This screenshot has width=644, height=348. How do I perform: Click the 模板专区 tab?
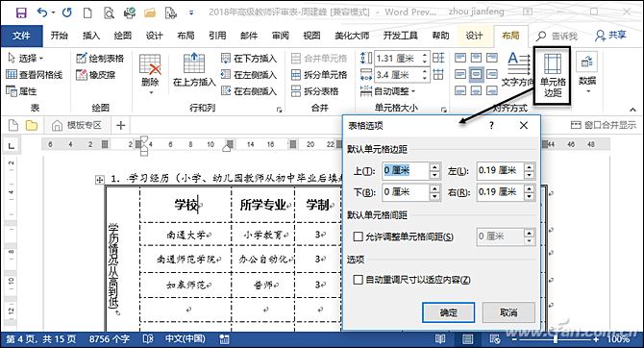tap(77, 125)
